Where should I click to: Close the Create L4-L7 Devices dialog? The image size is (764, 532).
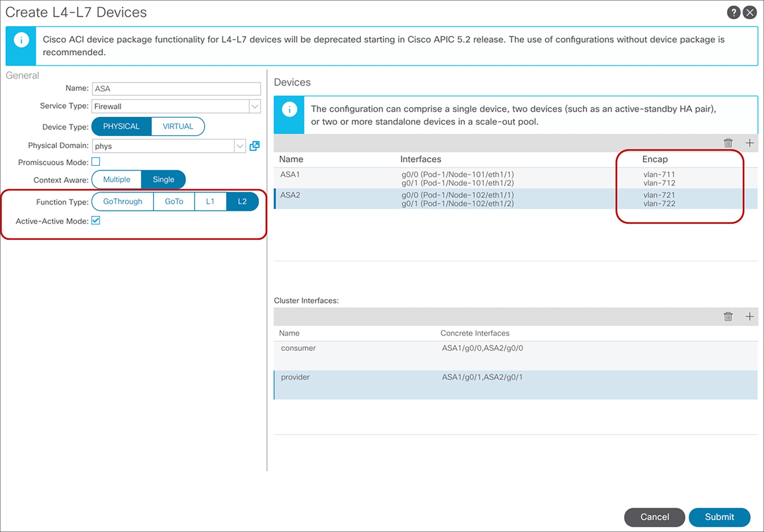749,13
